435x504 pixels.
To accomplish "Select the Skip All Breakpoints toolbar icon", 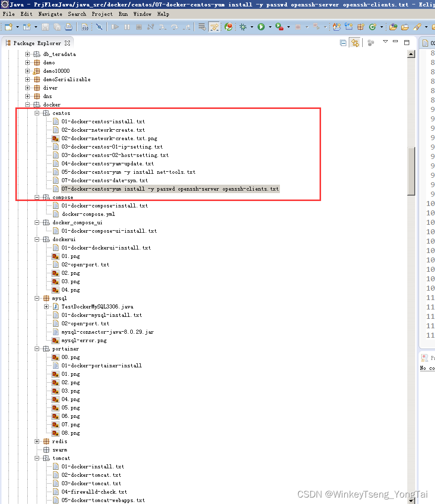I will (100, 27).
